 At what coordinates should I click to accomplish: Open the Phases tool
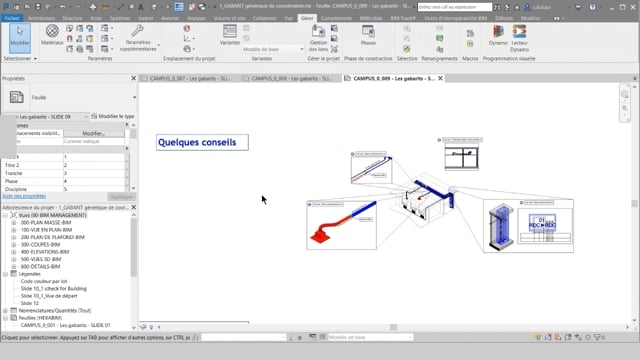368,35
